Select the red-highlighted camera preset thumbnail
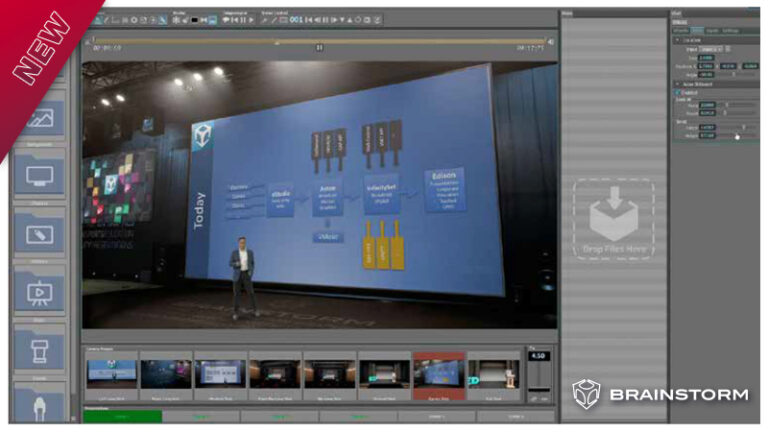This screenshot has width=768, height=432. click(x=439, y=376)
